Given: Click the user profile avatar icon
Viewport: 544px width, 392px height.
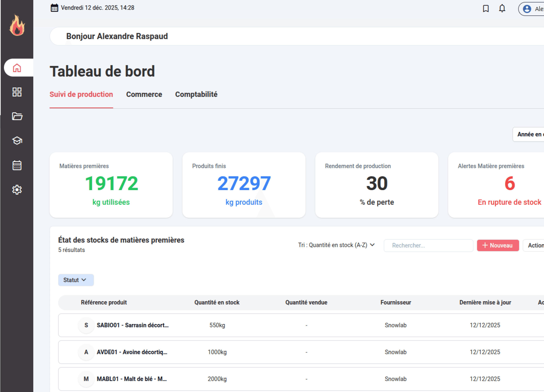Looking at the screenshot, I should [x=527, y=9].
